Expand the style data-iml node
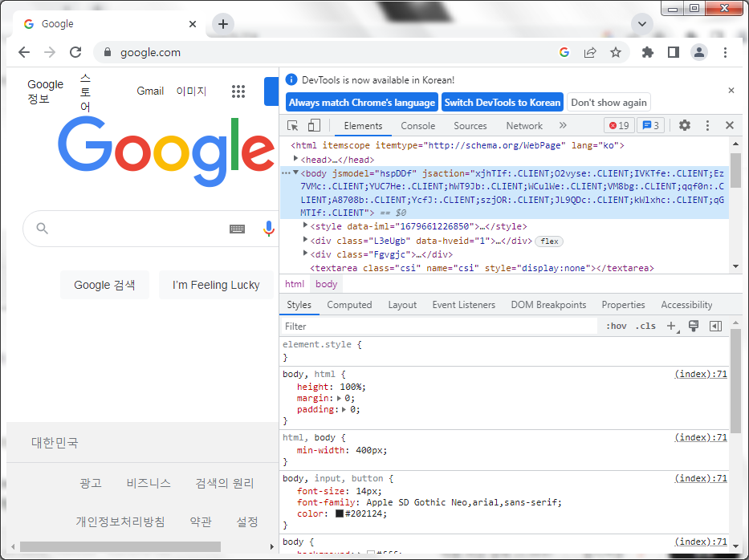Image resolution: width=749 pixels, height=560 pixels. pos(305,225)
